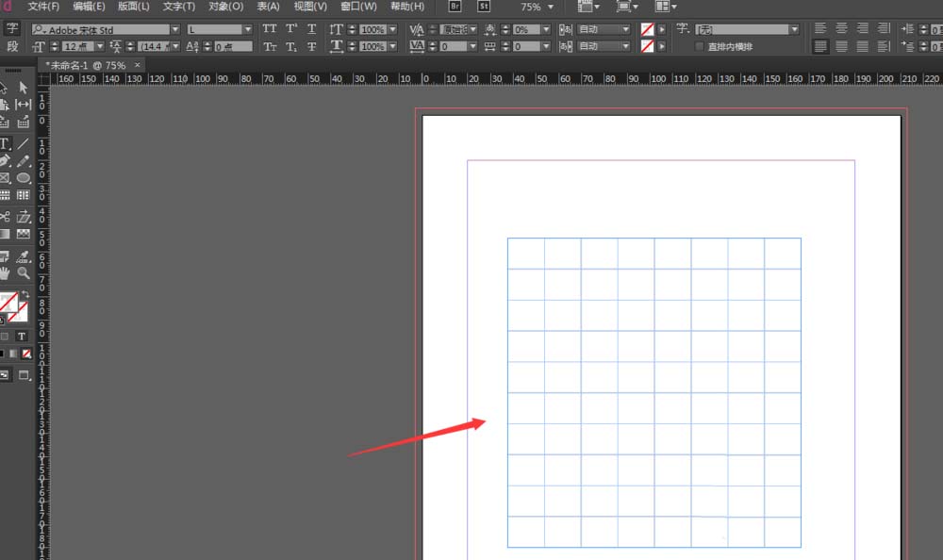
Task: Close the 未命名-1 document tab
Action: click(x=138, y=64)
